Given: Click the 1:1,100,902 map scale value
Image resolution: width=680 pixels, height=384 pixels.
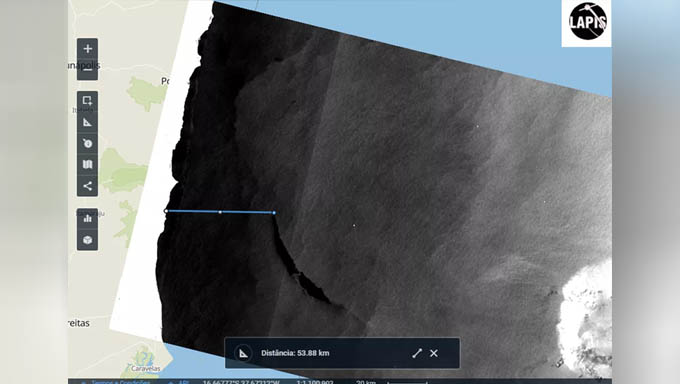Looking at the screenshot, I should click(315, 382).
